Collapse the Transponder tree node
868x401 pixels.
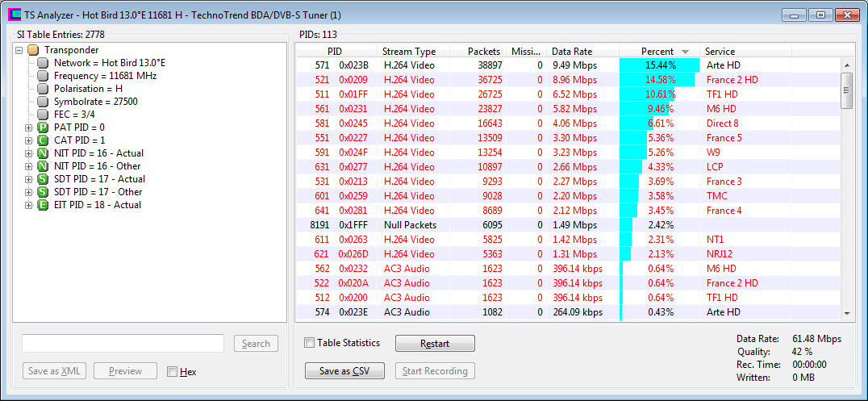point(19,50)
